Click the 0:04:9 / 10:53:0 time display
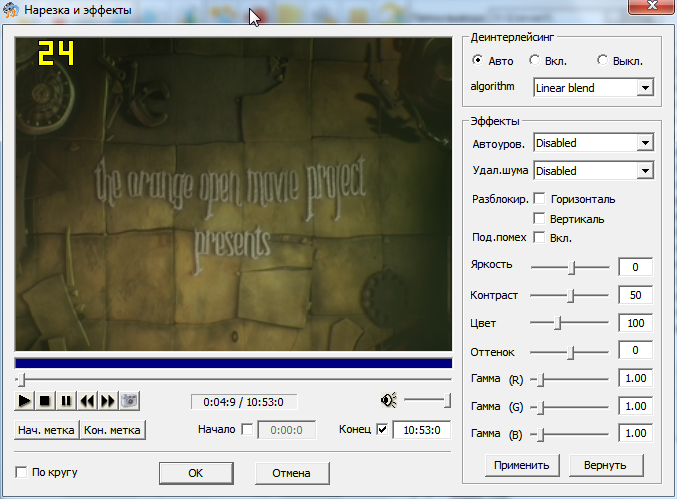This screenshot has width=677, height=499. [244, 402]
